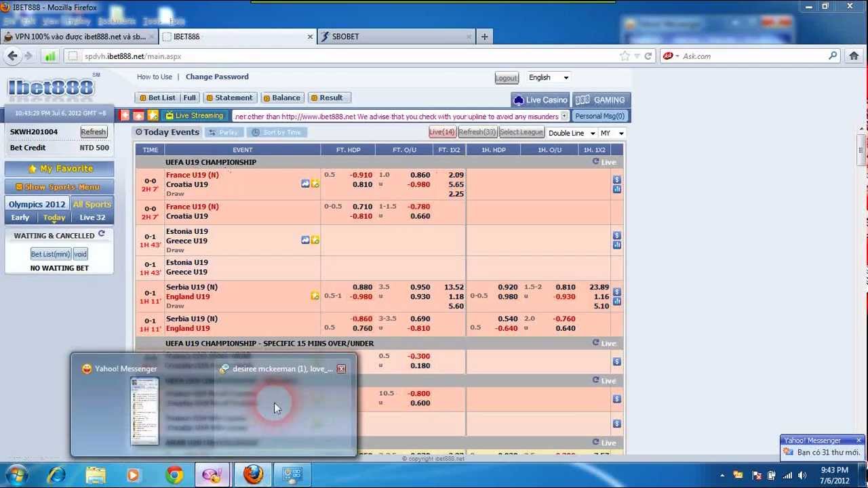Image resolution: width=868 pixels, height=488 pixels.
Task: Click the Bet List button icon
Action: tap(142, 98)
